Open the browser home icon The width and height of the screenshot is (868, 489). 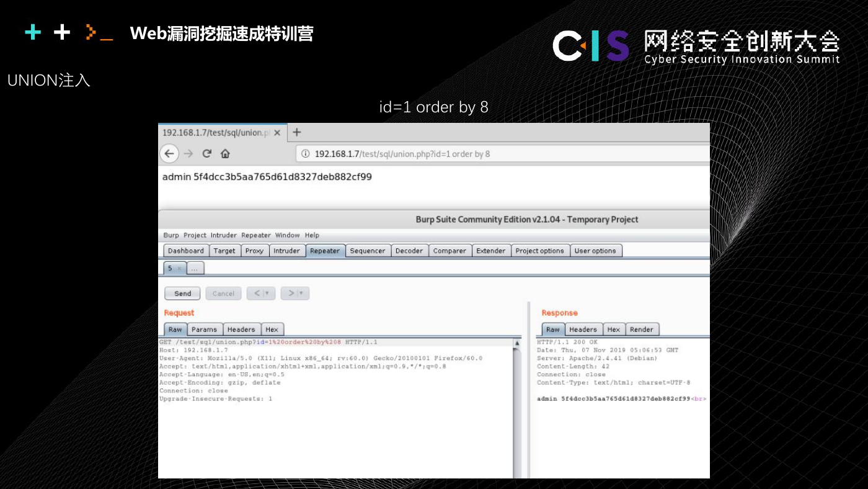pos(225,153)
